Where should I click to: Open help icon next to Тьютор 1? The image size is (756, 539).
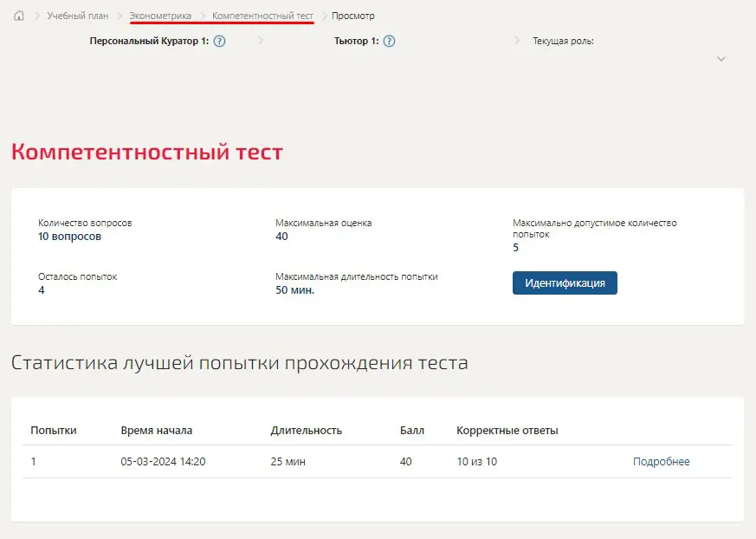[x=389, y=42]
